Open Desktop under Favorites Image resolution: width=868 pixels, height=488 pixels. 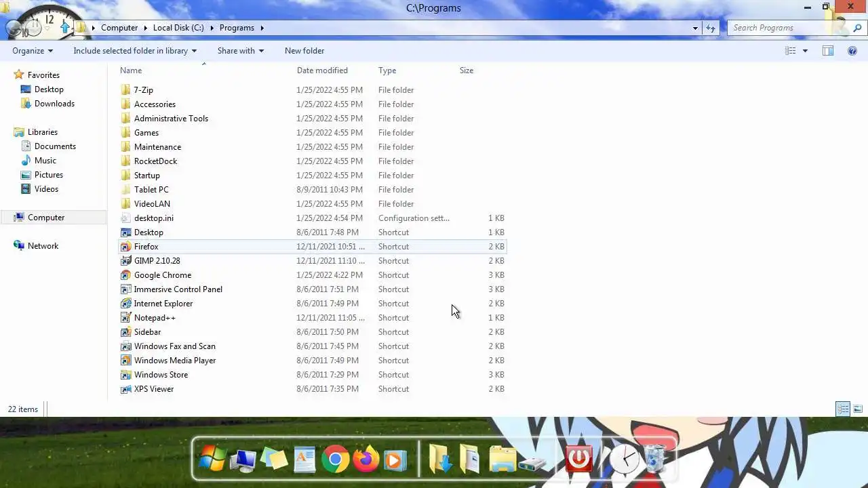[49, 89]
